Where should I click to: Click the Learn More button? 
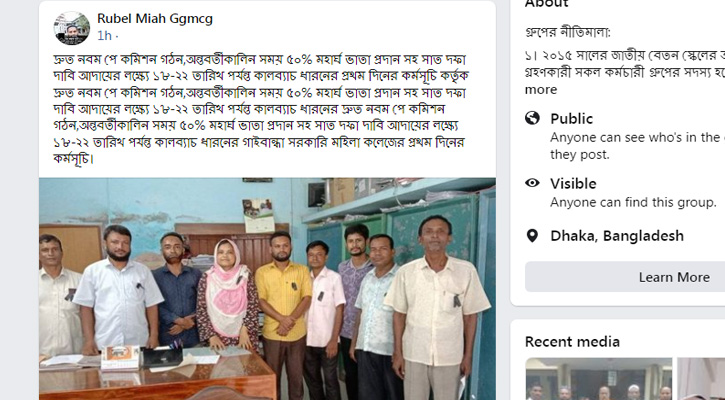pyautogui.click(x=625, y=277)
